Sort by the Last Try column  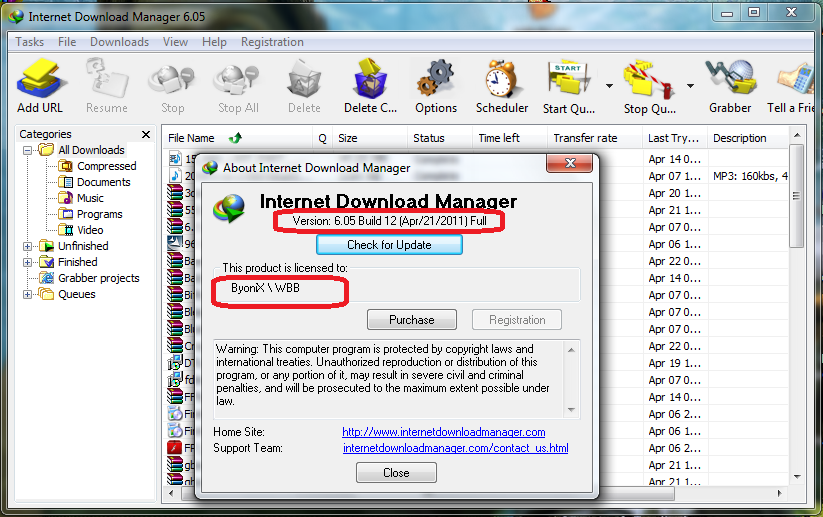pos(674,138)
